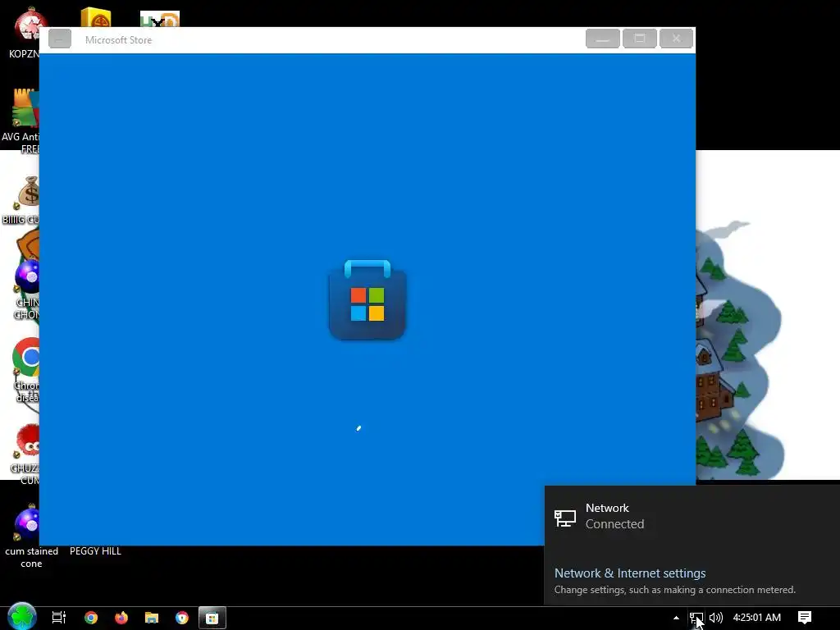840x630 pixels.
Task: Click the Microsoft Store shopping bag logo
Action: click(x=367, y=299)
